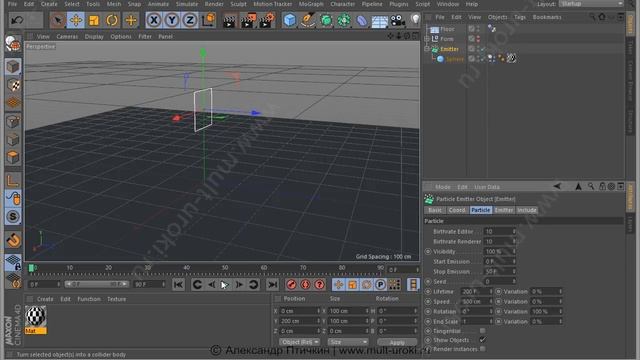Open Material Manager Create menu
Viewport: 640px width, 360px height.
pos(45,299)
